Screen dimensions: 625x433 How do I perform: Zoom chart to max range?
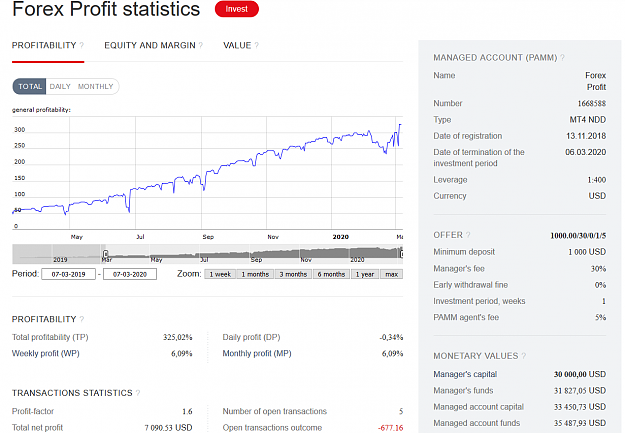coord(392,274)
